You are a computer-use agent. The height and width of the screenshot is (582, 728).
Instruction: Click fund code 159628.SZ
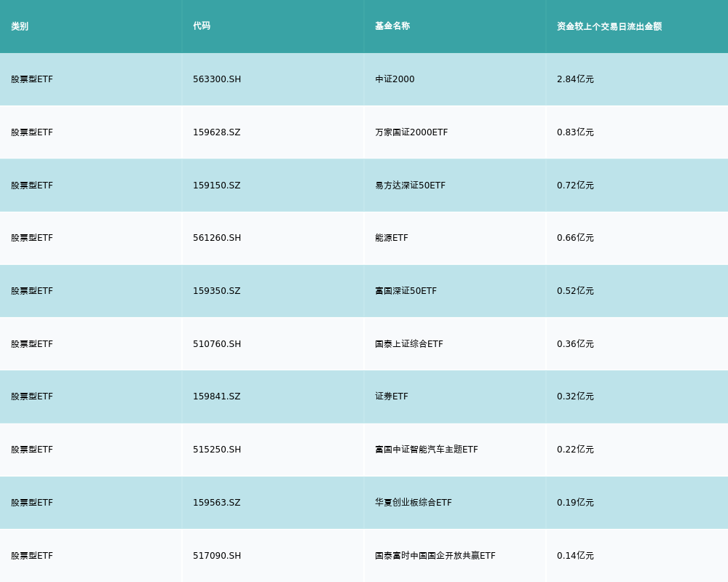(216, 132)
